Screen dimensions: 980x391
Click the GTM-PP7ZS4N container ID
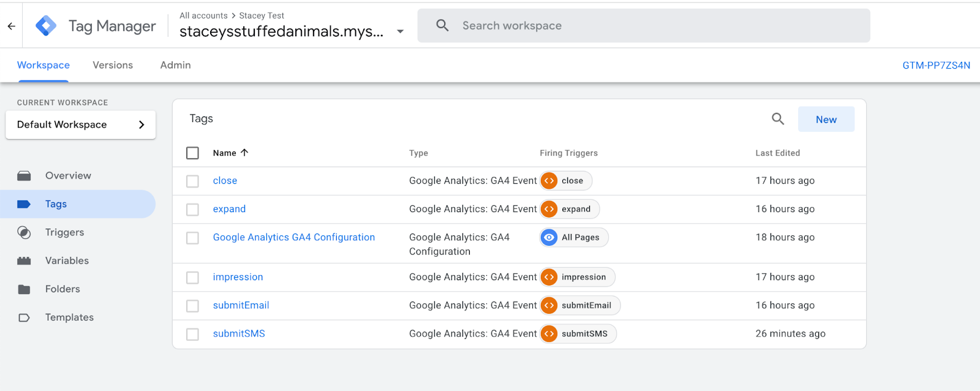click(x=937, y=66)
